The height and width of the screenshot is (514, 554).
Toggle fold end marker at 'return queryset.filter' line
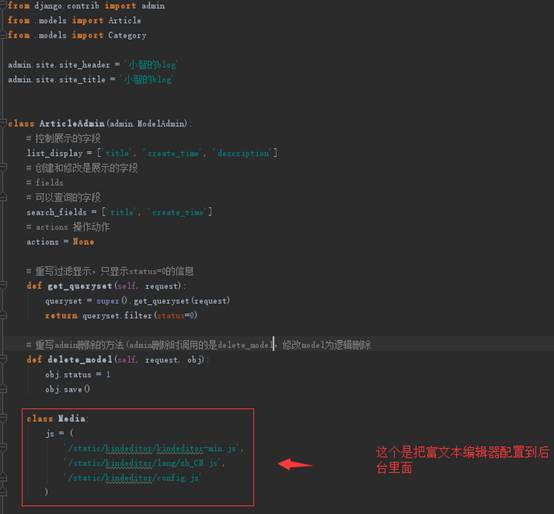tap(3, 315)
